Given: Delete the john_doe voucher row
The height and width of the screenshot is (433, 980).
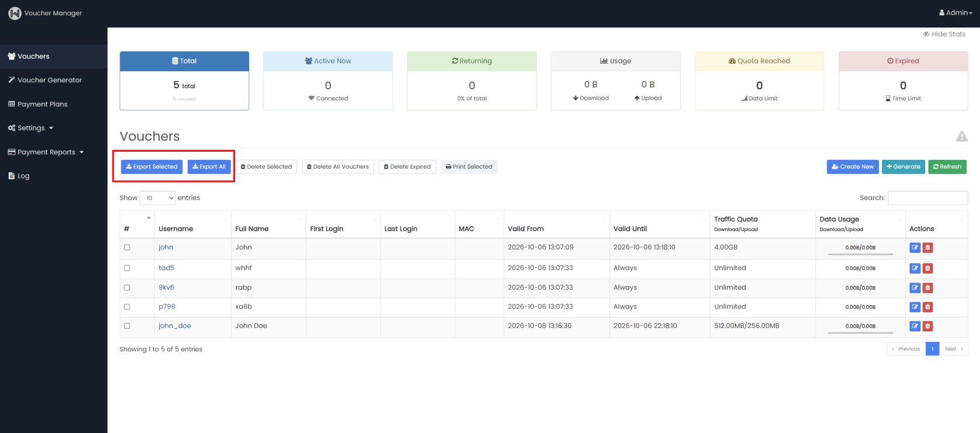Looking at the screenshot, I should (928, 326).
